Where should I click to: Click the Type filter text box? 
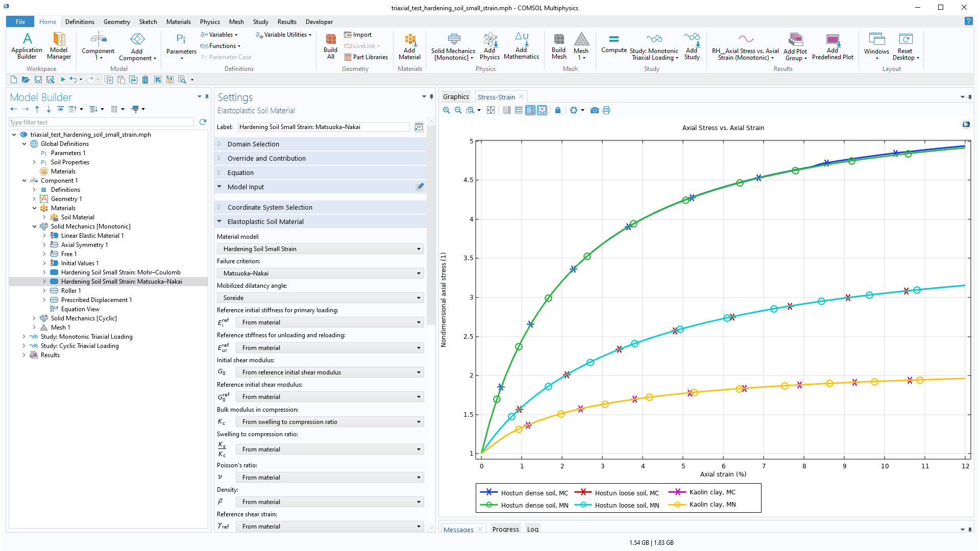point(102,122)
